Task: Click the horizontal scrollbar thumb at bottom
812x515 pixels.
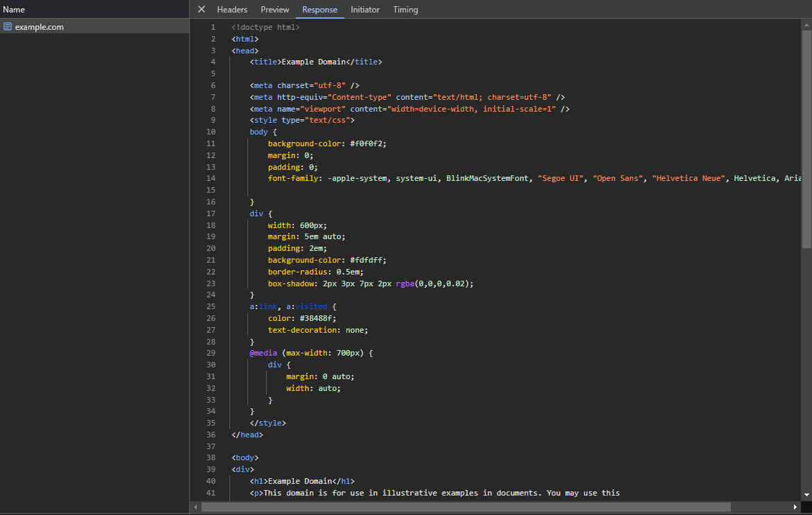Action: [466, 507]
